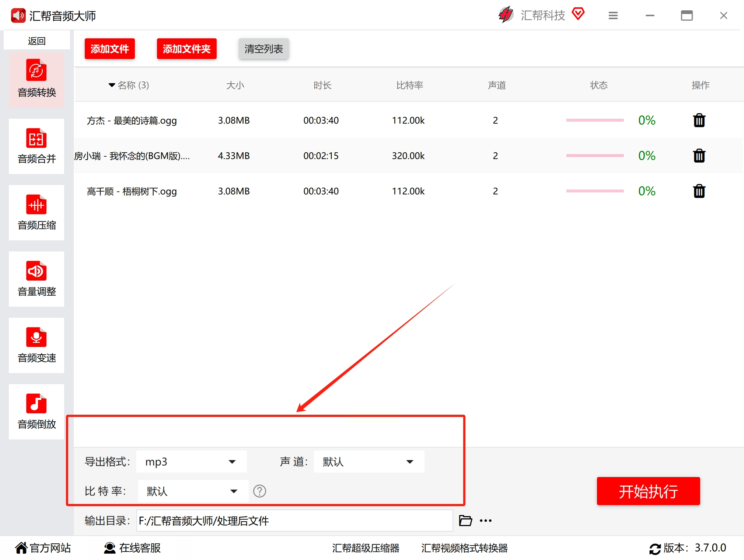Open the 音频合并 audio merge tool

[36, 146]
